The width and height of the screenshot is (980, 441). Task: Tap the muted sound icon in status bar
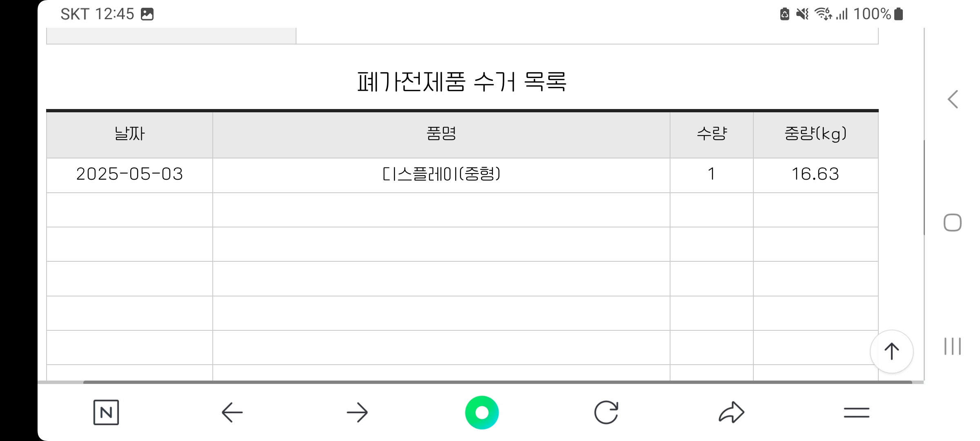pos(802,14)
